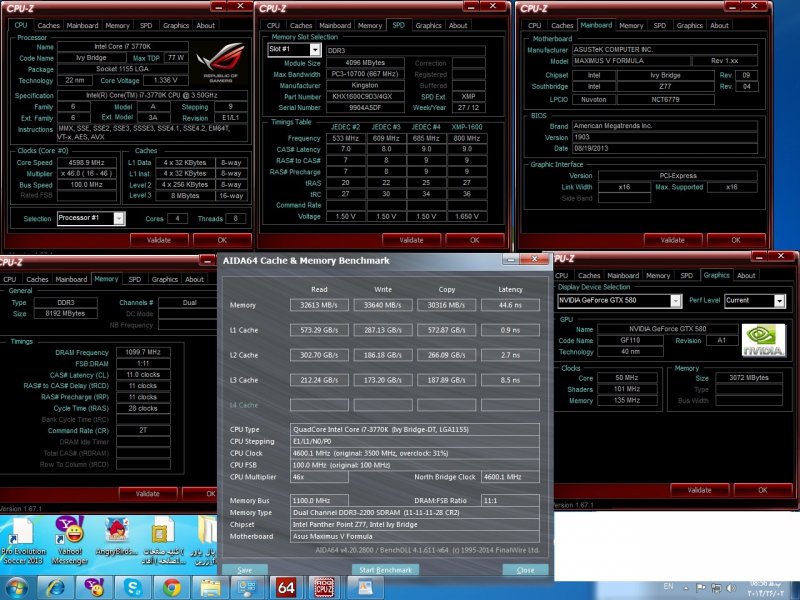Click the Republic of Gamers logo
This screenshot has height=600, width=800.
point(220,63)
